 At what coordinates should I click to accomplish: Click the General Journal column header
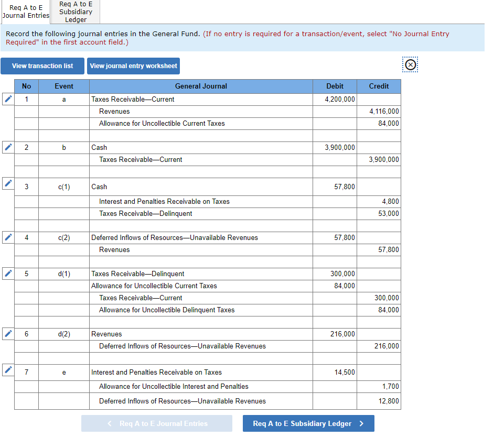tap(201, 86)
